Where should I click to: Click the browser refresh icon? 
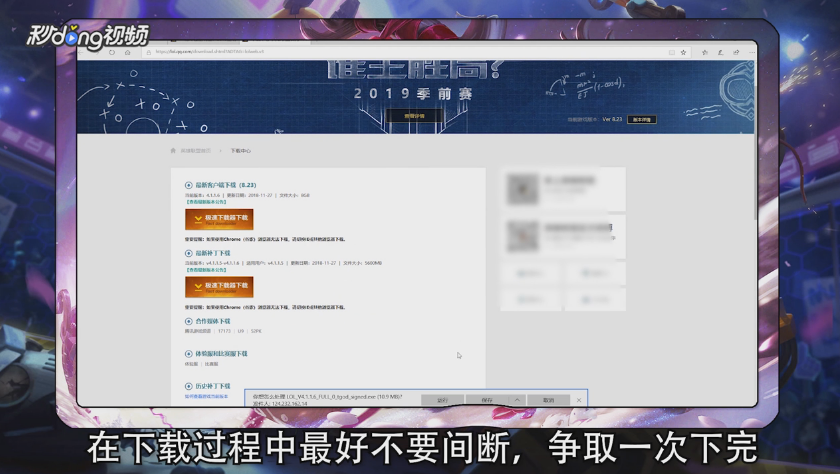pos(111,52)
